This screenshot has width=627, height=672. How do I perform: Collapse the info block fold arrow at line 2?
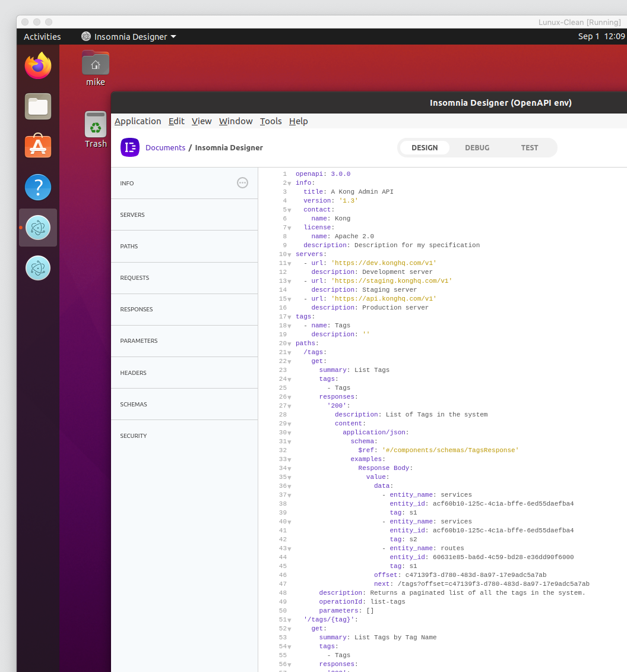coord(290,184)
